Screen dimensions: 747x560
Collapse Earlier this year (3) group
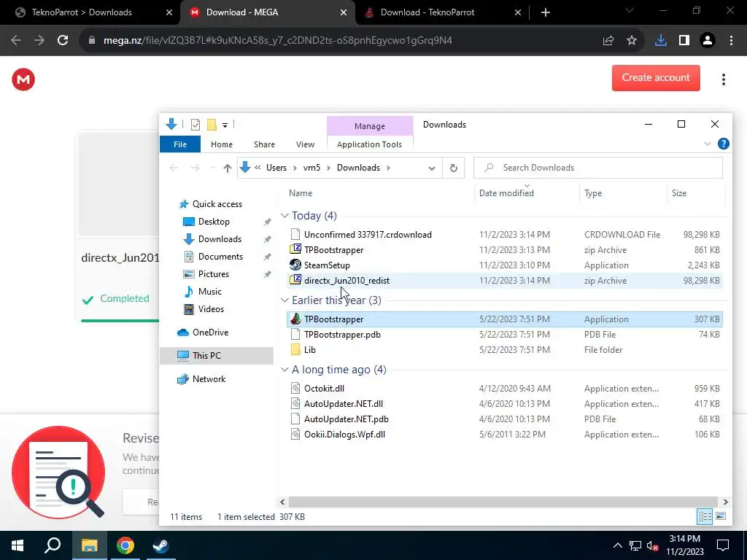[x=285, y=300]
